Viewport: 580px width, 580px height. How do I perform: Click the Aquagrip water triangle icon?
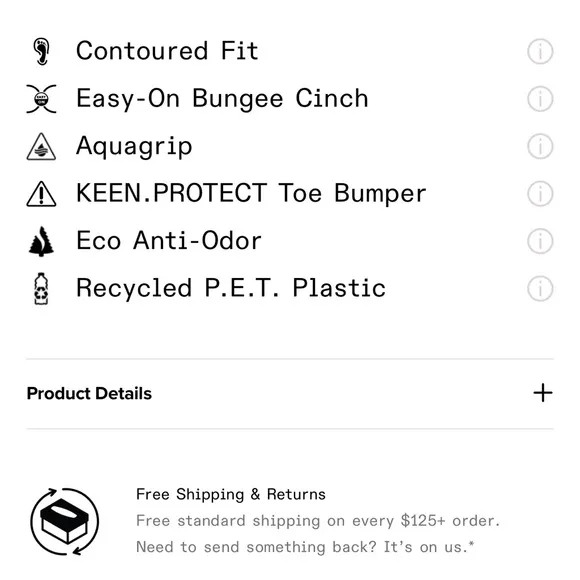tap(41, 146)
